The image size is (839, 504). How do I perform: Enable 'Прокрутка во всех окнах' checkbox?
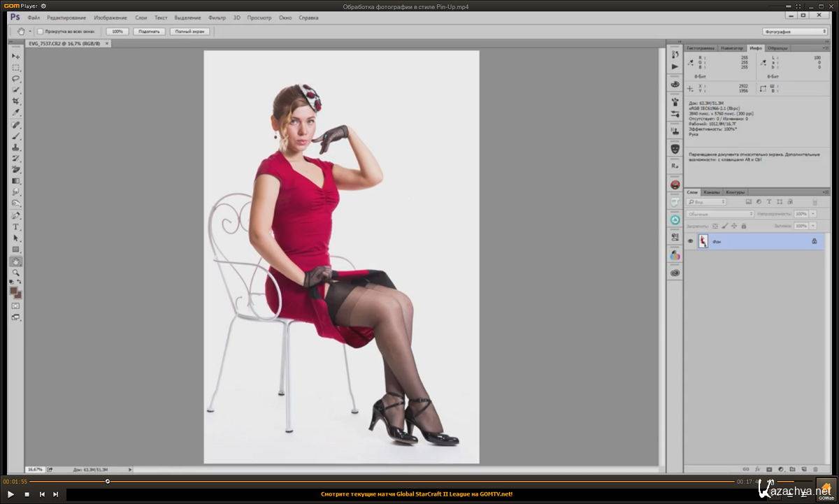pos(40,31)
